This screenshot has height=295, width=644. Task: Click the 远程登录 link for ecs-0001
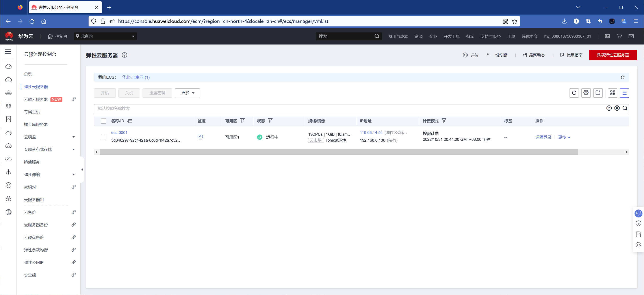(x=543, y=137)
